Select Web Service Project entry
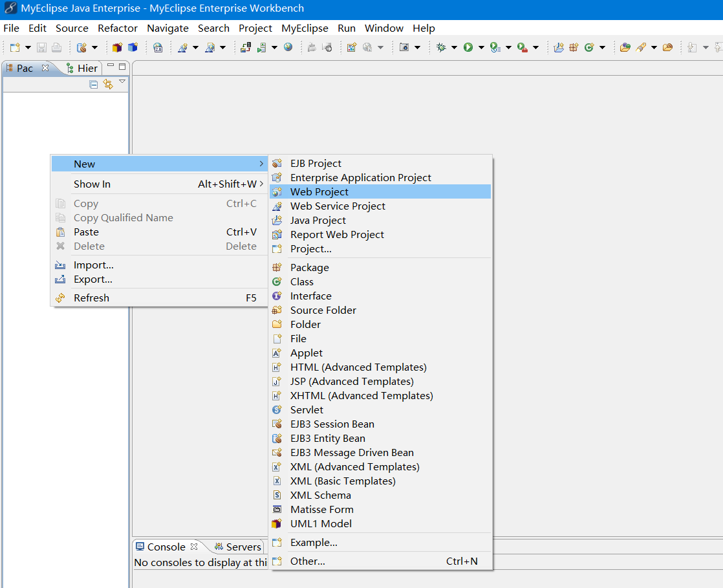723x588 pixels. 380,206
